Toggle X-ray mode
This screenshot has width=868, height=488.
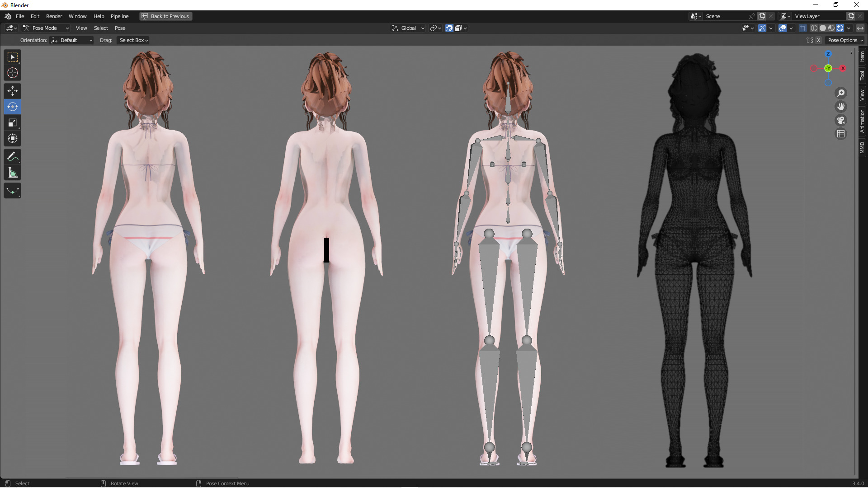coord(803,28)
